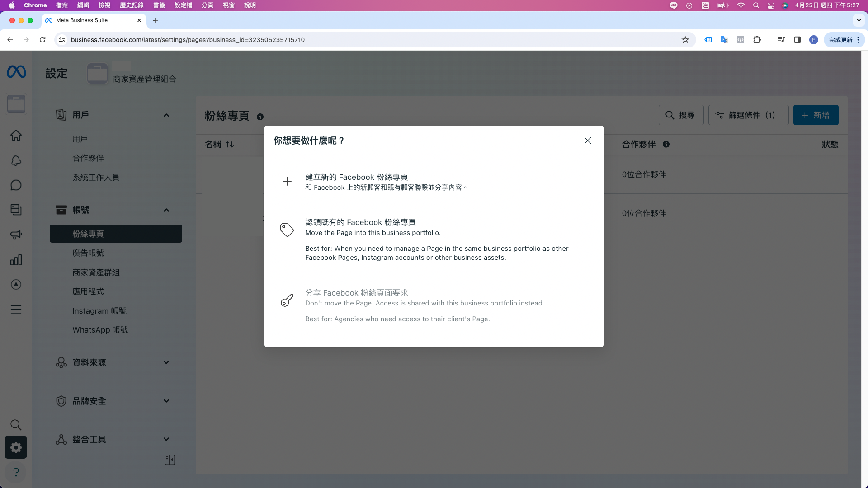Open the 歷史記錄 menu
The width and height of the screenshot is (868, 488).
tap(132, 5)
